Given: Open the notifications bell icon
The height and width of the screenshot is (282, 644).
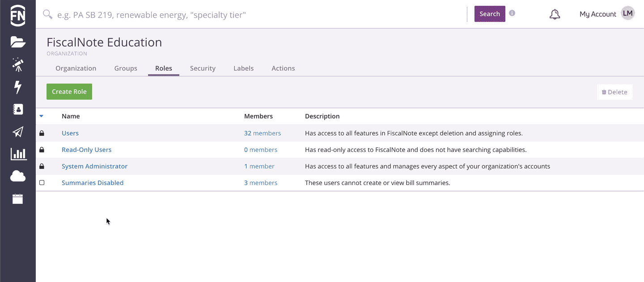Looking at the screenshot, I should click(x=555, y=14).
